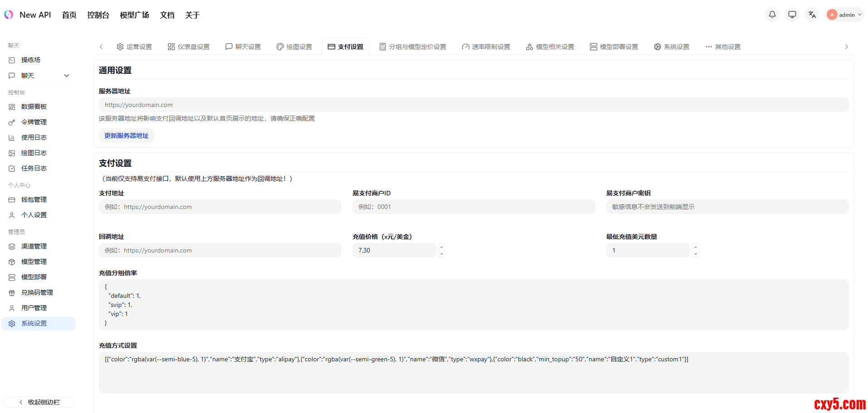The image size is (868, 413).
Task: Select 模型广场 in the top navigation
Action: coord(134,15)
